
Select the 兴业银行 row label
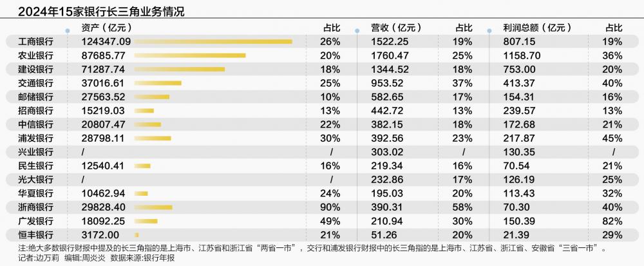pos(35,152)
